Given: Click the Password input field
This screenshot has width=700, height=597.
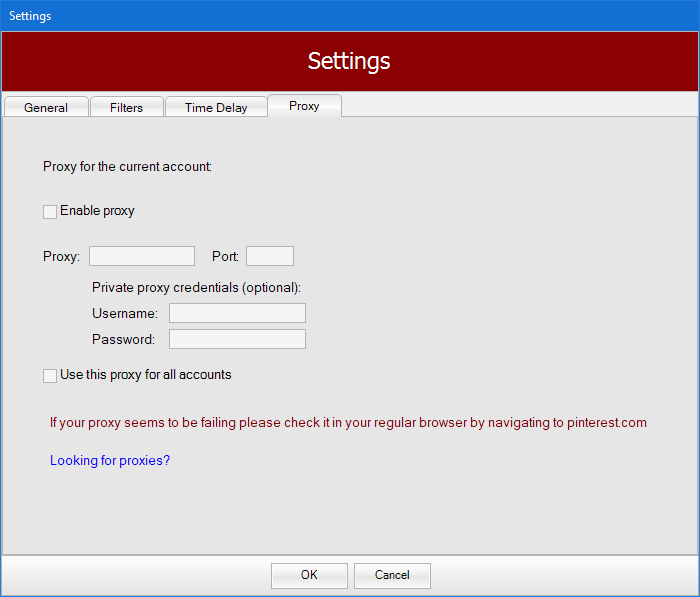Looking at the screenshot, I should coord(238,339).
